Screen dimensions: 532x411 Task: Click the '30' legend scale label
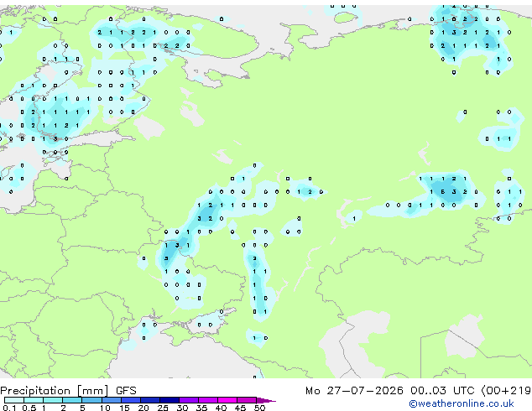(x=182, y=408)
